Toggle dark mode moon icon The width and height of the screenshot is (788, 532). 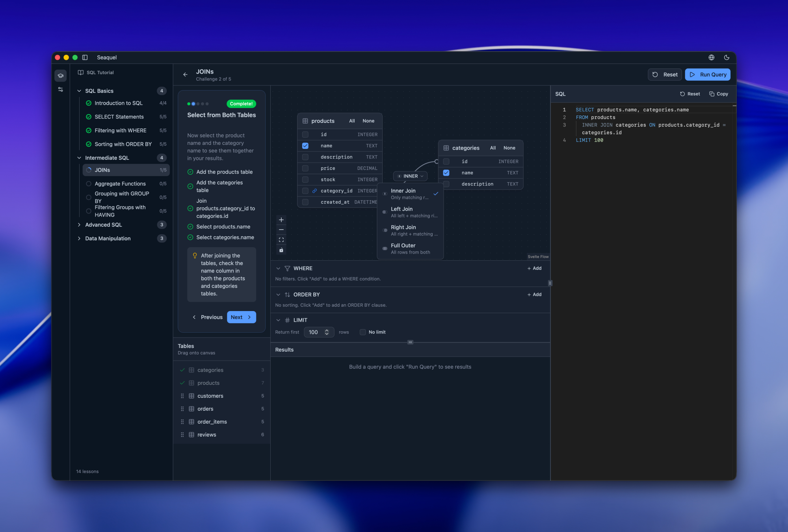pos(727,57)
